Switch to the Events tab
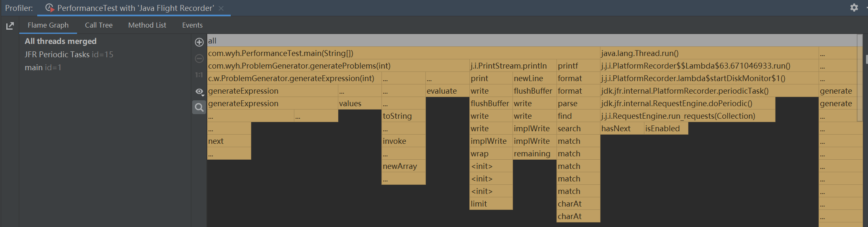This screenshot has height=227, width=868. pos(192,25)
